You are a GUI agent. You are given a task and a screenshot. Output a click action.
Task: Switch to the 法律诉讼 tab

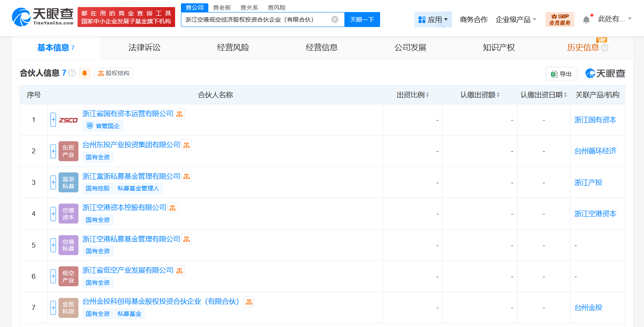tap(144, 48)
